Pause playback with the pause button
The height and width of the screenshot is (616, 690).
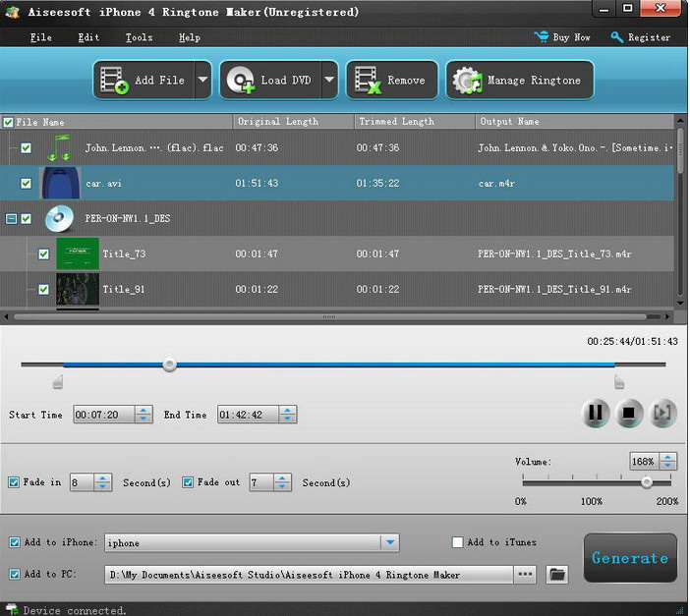click(595, 413)
